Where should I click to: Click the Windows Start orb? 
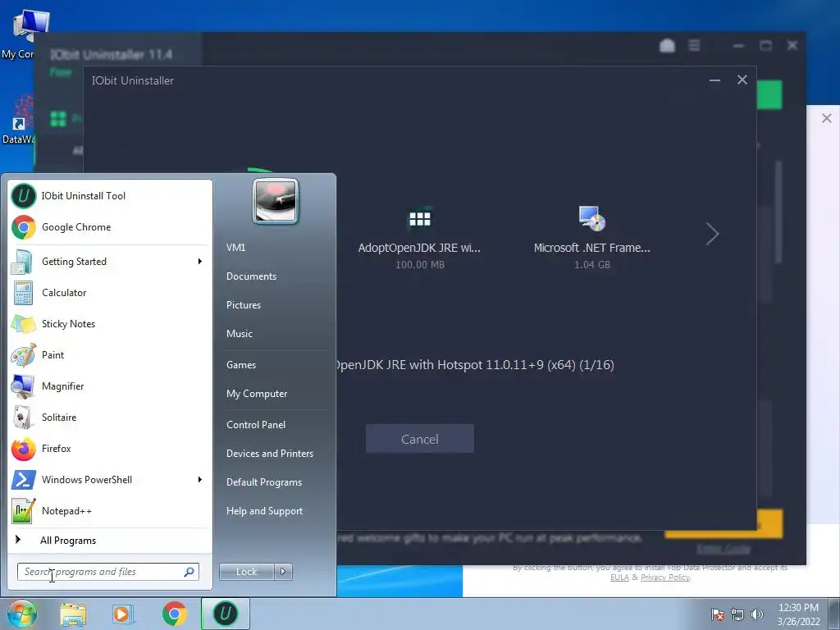click(21, 614)
